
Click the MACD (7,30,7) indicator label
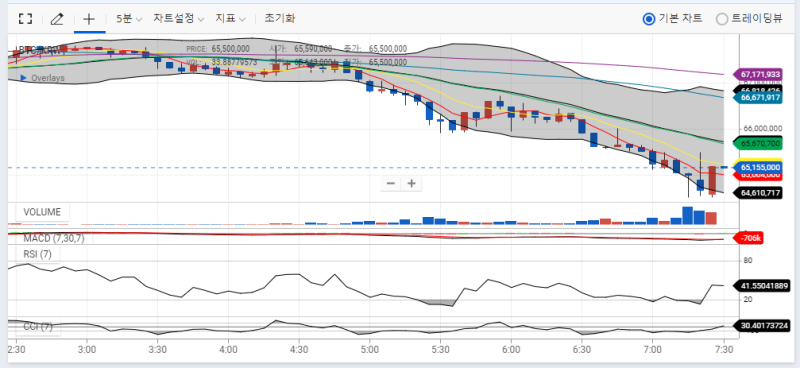pos(54,238)
